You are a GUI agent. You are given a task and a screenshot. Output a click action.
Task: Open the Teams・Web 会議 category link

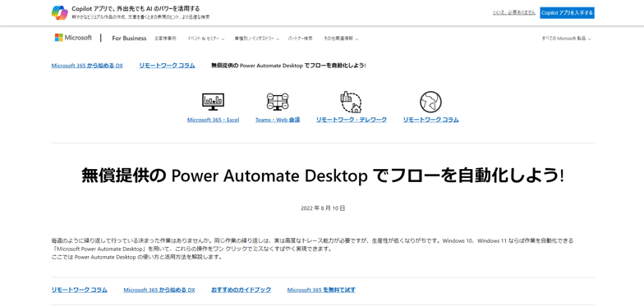click(x=278, y=120)
